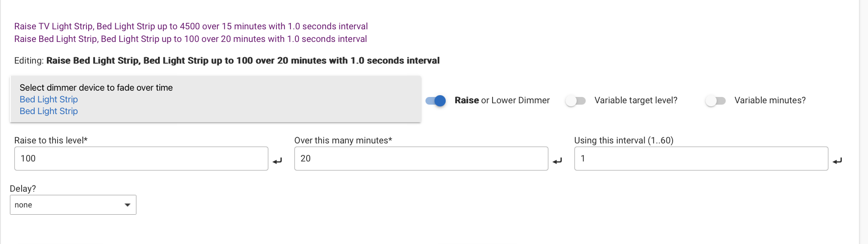Click the second Bed Light Strip device link
The height and width of the screenshot is (244, 868).
[x=49, y=111]
